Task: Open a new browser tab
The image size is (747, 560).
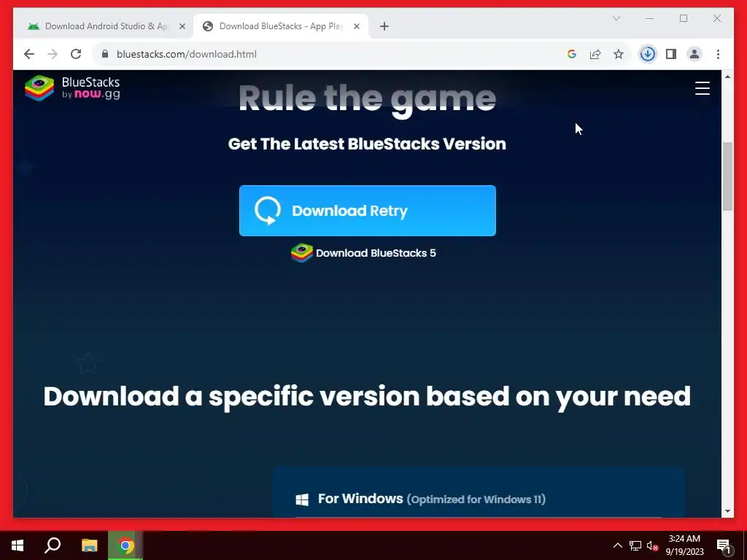Action: pyautogui.click(x=384, y=26)
